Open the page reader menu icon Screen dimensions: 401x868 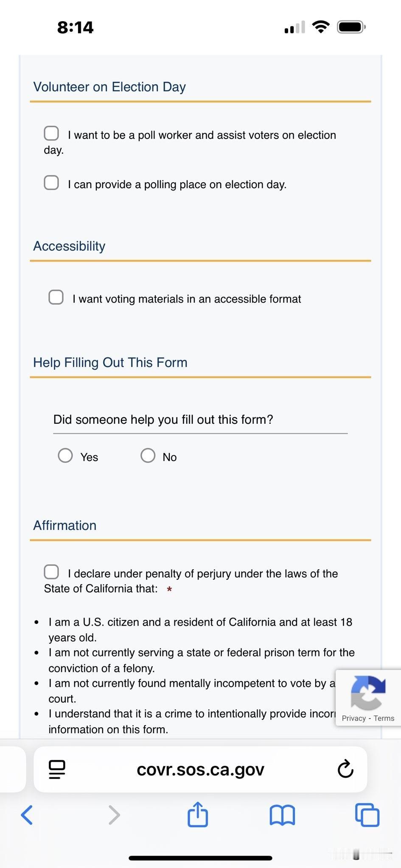pyautogui.click(x=57, y=769)
